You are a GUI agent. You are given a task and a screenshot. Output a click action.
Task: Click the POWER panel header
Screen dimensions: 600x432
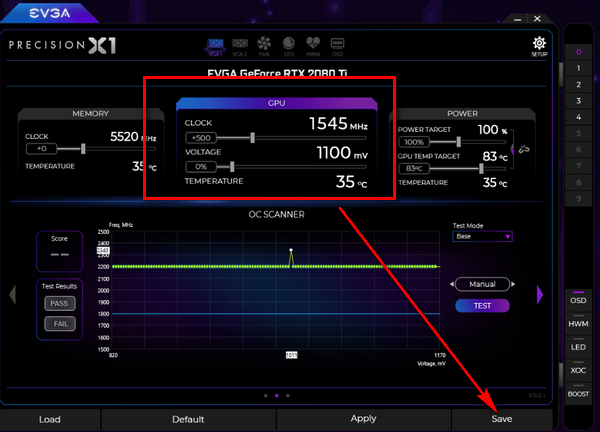click(462, 114)
